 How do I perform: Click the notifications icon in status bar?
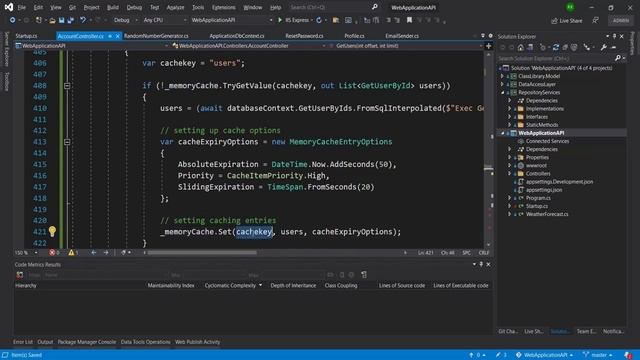tap(628, 355)
